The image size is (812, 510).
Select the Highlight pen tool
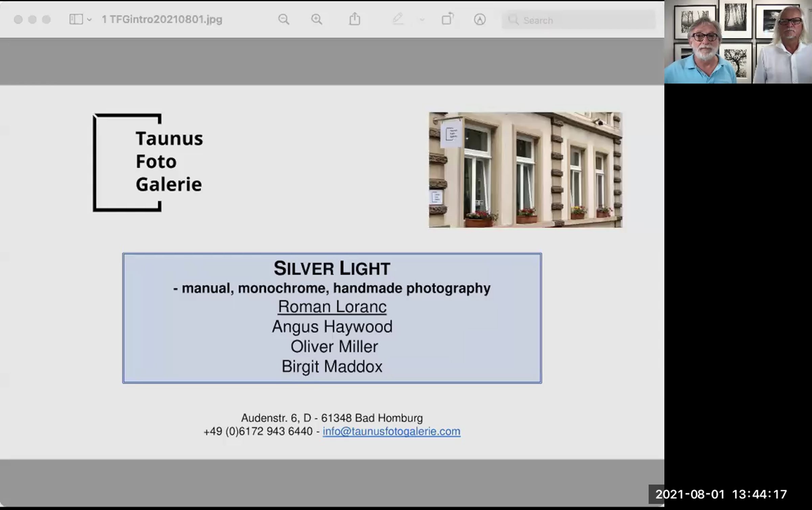(398, 19)
